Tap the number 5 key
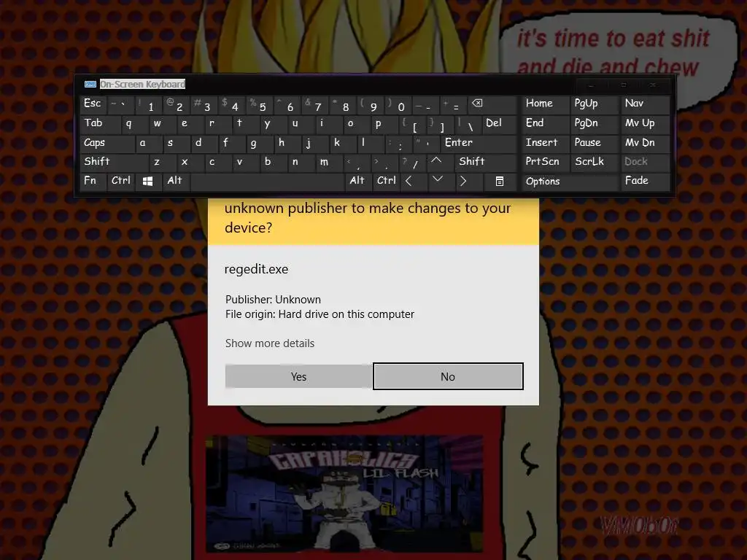The height and width of the screenshot is (560, 747). 259,104
